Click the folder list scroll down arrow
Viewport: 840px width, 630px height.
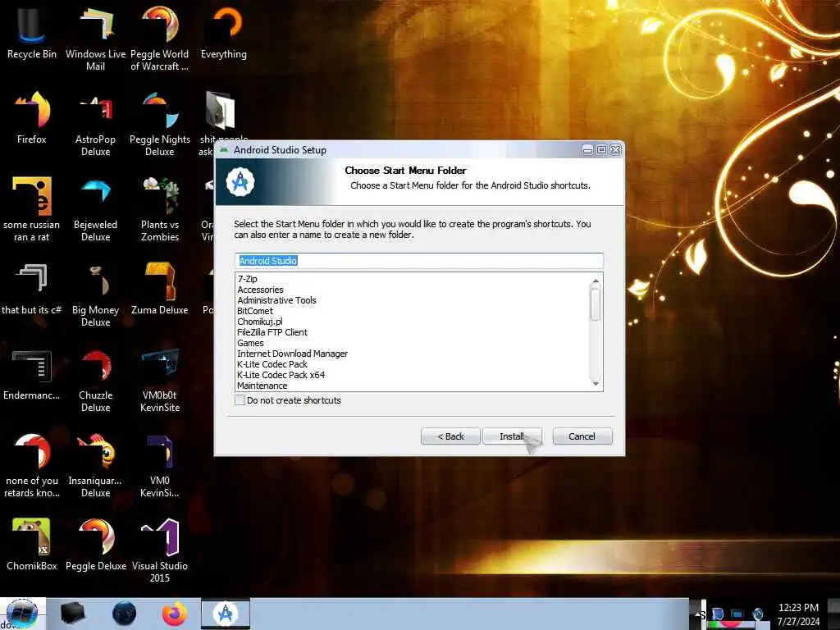(596, 384)
